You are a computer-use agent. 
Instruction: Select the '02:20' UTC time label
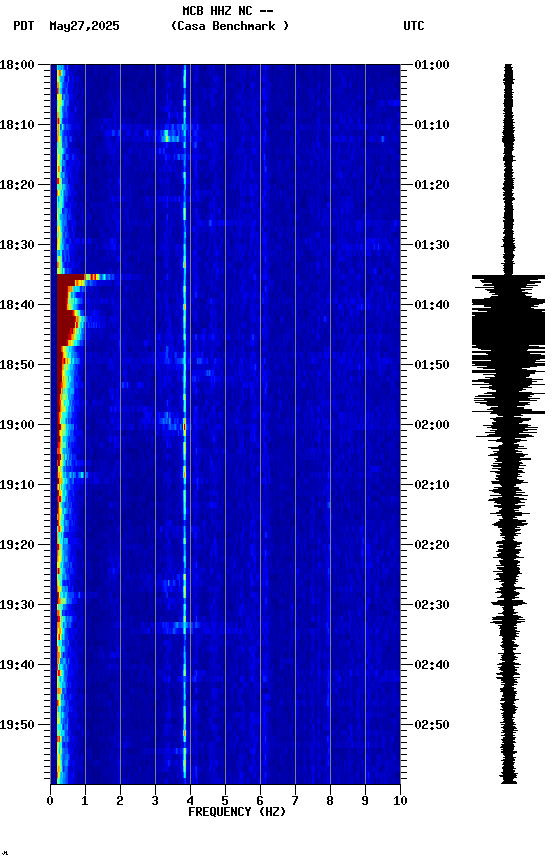[x=432, y=546]
